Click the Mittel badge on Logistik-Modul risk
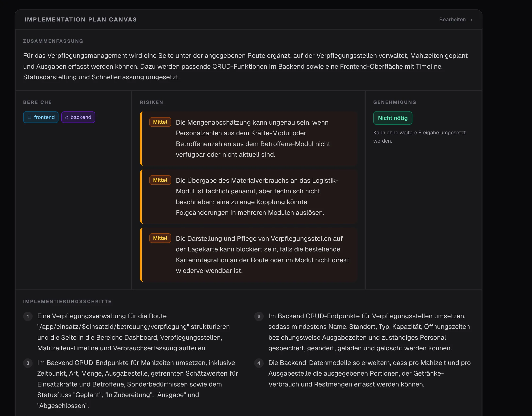The image size is (532, 416). click(x=160, y=180)
